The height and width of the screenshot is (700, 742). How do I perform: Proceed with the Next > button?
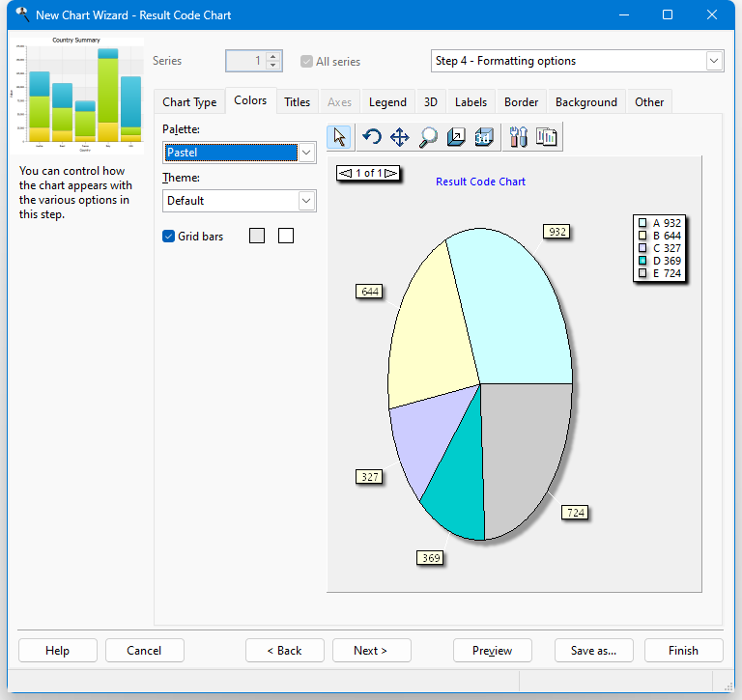pos(371,651)
